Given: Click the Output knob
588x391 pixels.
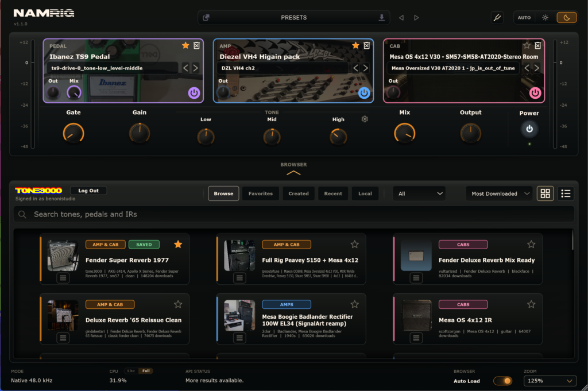Looking at the screenshot, I should point(471,133).
